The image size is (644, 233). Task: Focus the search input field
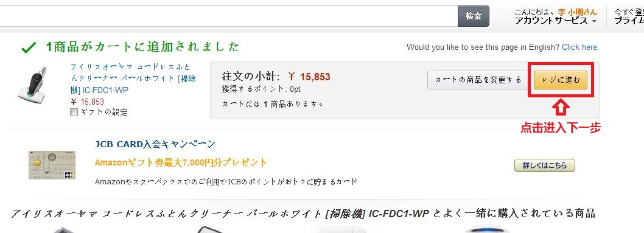click(229, 16)
